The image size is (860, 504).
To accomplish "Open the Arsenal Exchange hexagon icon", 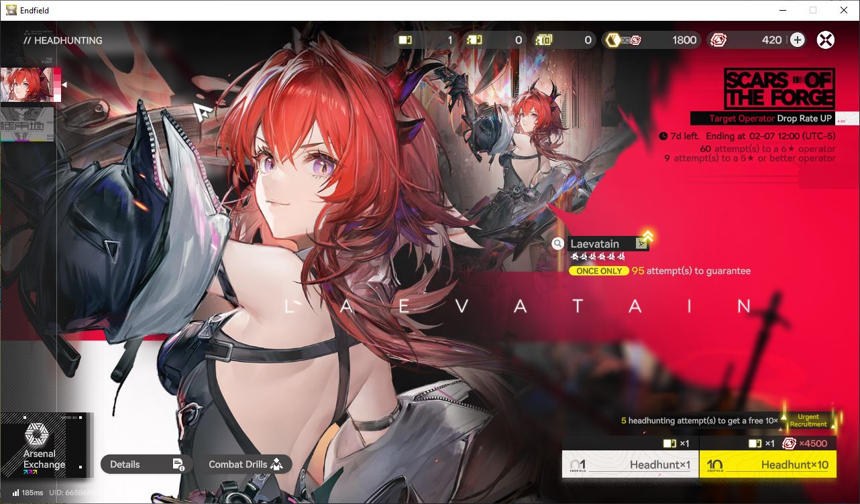I will 36,436.
